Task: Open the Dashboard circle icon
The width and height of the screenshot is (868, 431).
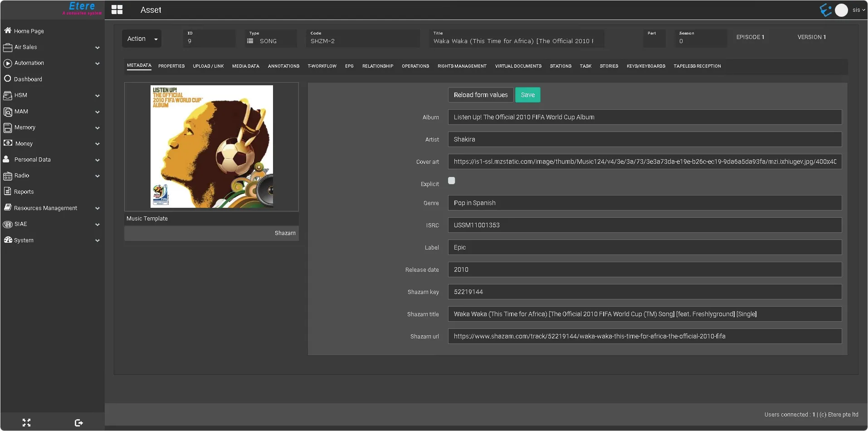Action: tap(8, 79)
